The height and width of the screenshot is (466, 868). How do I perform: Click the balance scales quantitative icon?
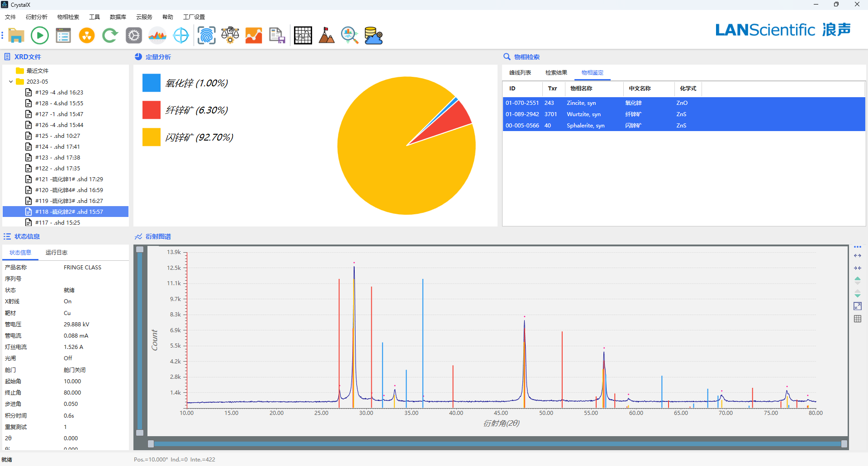coord(230,35)
